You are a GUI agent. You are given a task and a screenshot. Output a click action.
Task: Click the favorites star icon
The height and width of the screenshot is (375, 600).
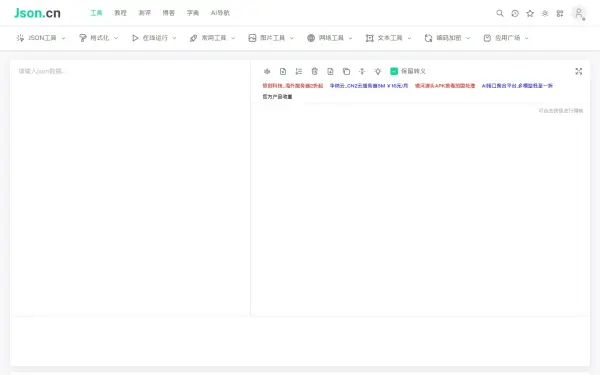[x=530, y=13]
